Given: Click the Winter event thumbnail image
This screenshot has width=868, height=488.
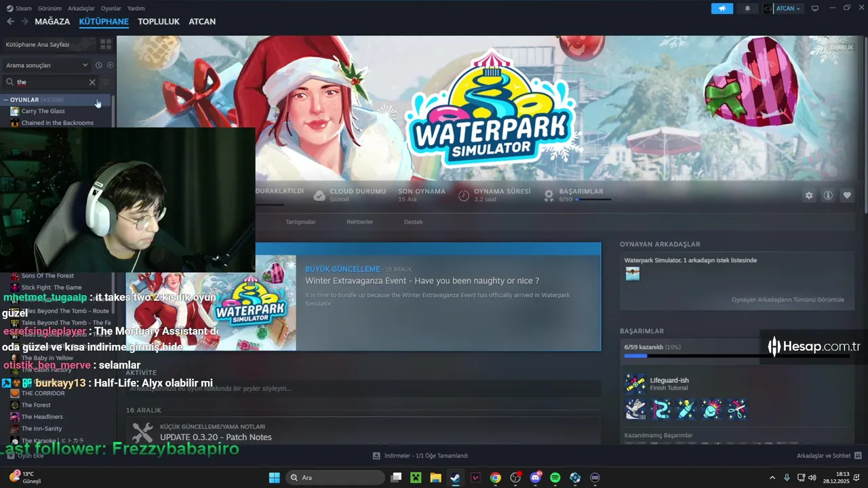Looking at the screenshot, I should click(211, 303).
